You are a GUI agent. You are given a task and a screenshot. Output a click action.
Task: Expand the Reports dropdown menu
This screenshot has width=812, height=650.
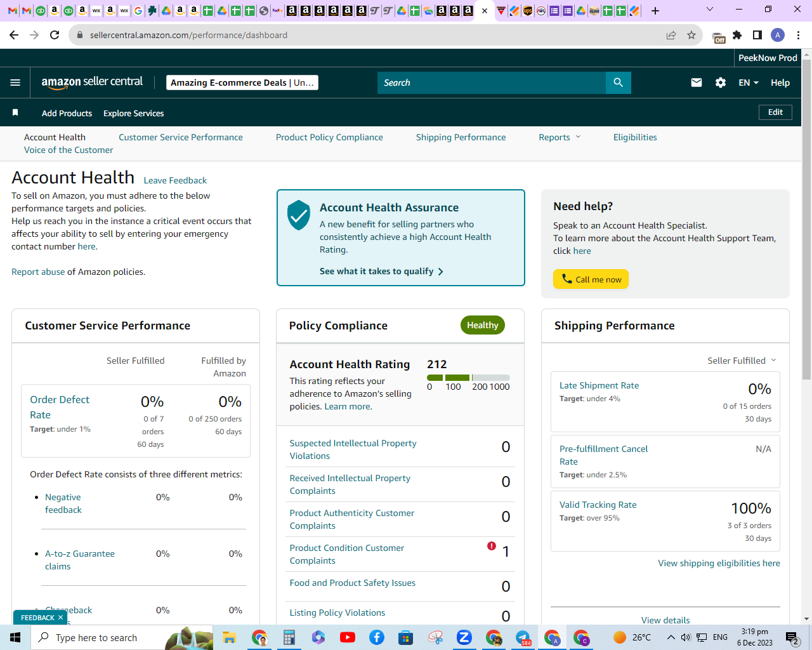560,137
